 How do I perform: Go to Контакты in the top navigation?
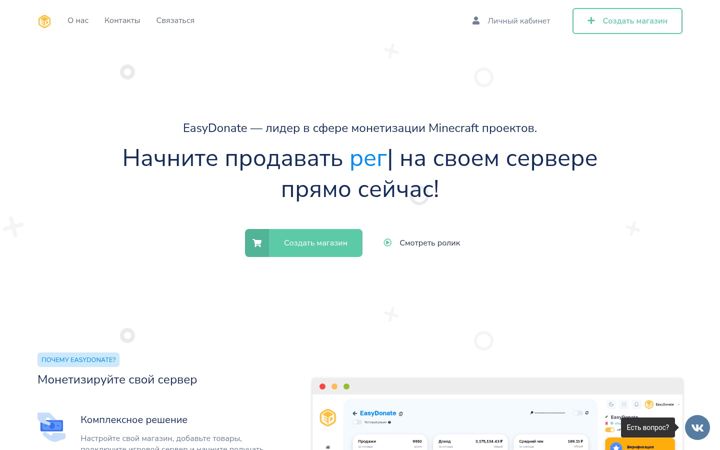point(122,21)
